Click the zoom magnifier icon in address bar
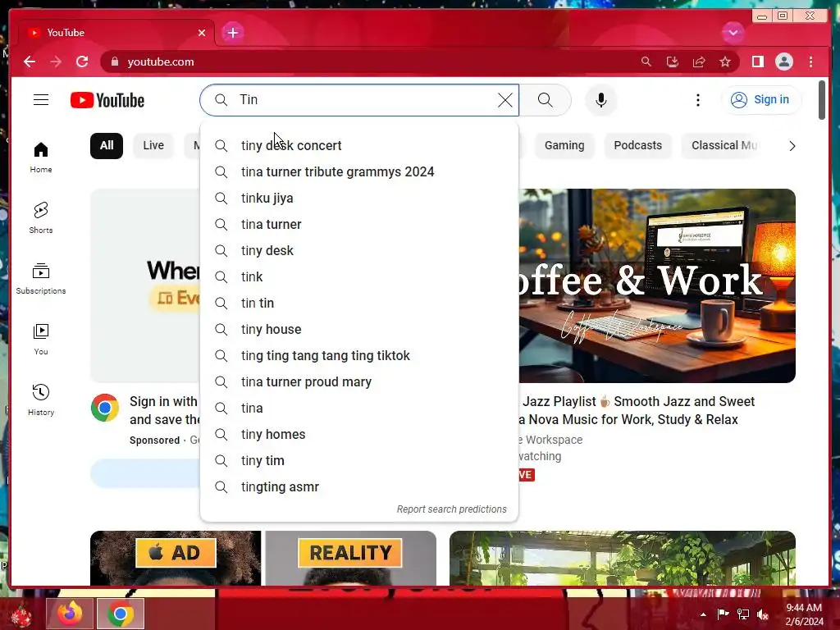The height and width of the screenshot is (630, 840). click(x=646, y=62)
